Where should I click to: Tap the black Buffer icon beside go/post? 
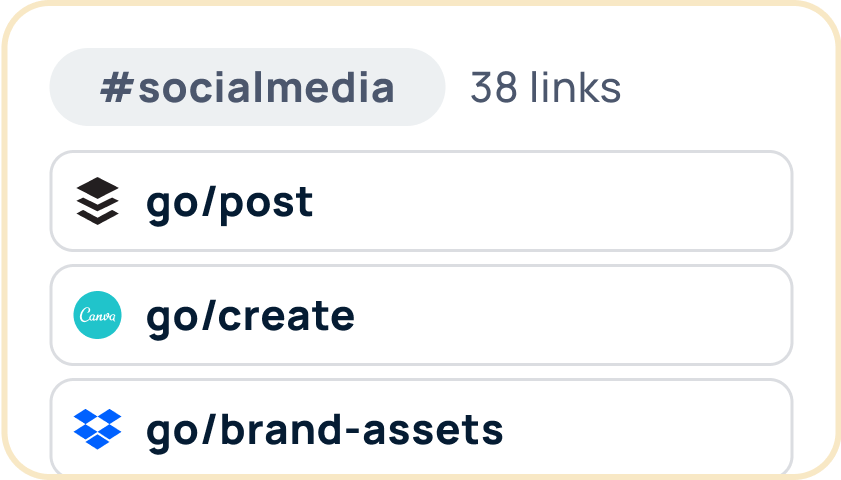point(97,202)
